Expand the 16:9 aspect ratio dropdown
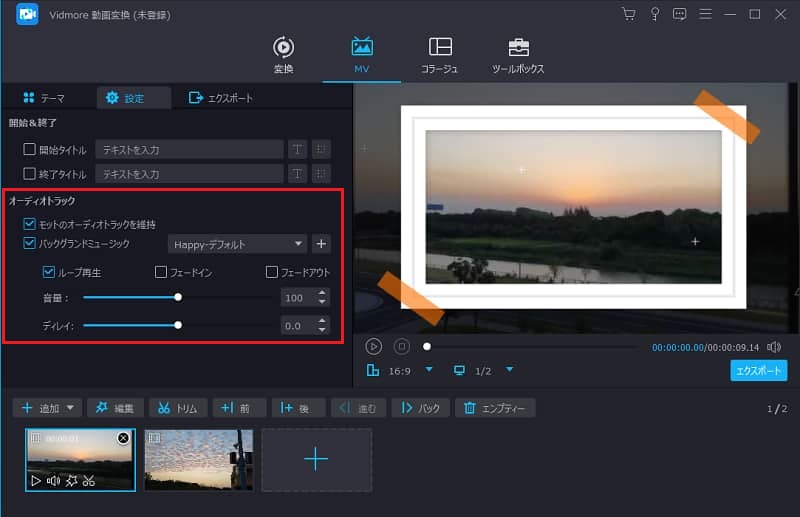Viewport: 800px width, 517px height. click(x=429, y=370)
